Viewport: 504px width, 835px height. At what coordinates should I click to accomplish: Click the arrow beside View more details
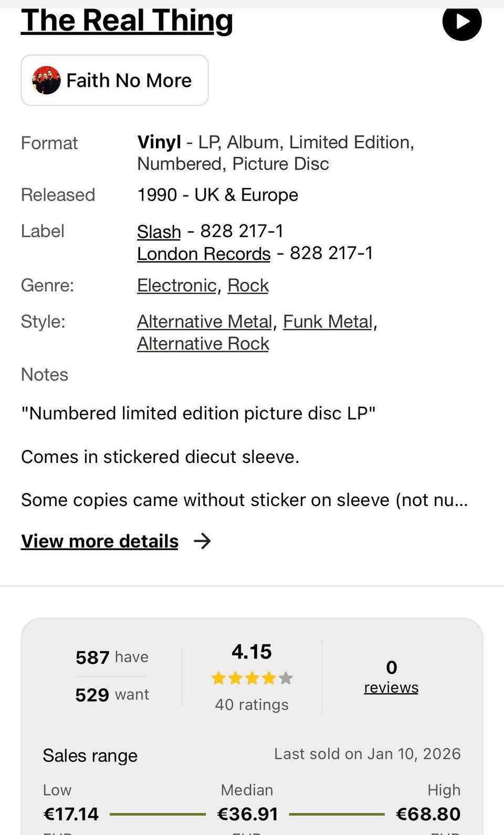click(202, 541)
